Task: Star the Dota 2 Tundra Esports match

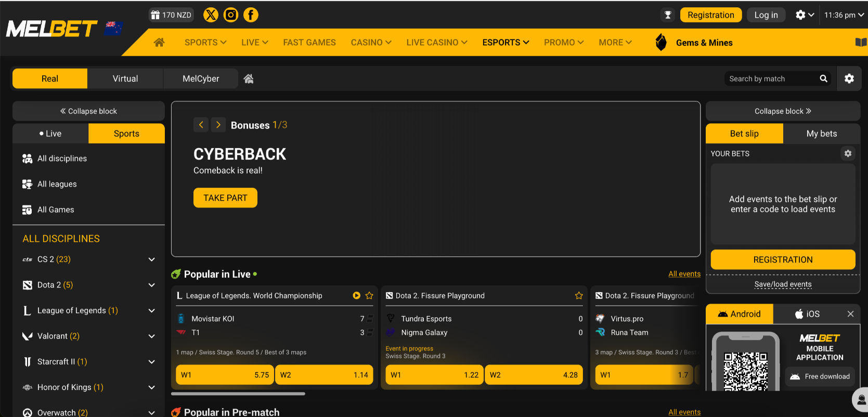Action: coord(579,296)
